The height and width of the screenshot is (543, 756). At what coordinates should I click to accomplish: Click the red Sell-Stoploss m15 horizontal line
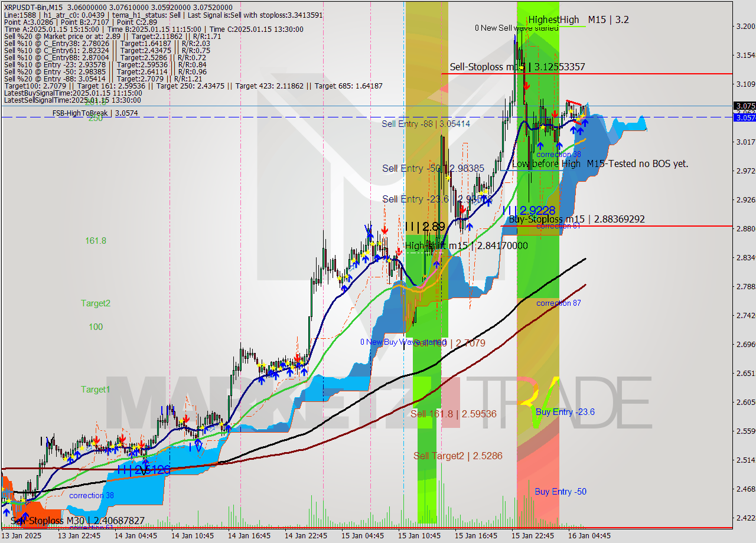point(587,74)
